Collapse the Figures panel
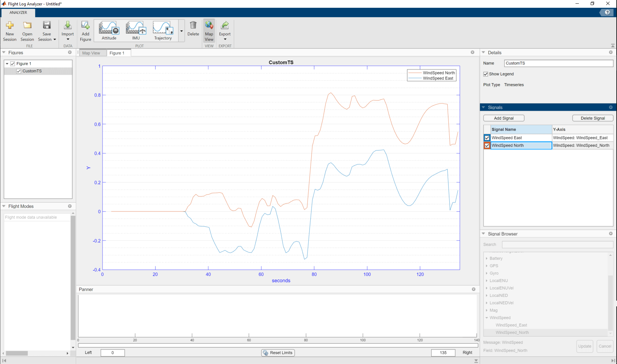 point(4,53)
